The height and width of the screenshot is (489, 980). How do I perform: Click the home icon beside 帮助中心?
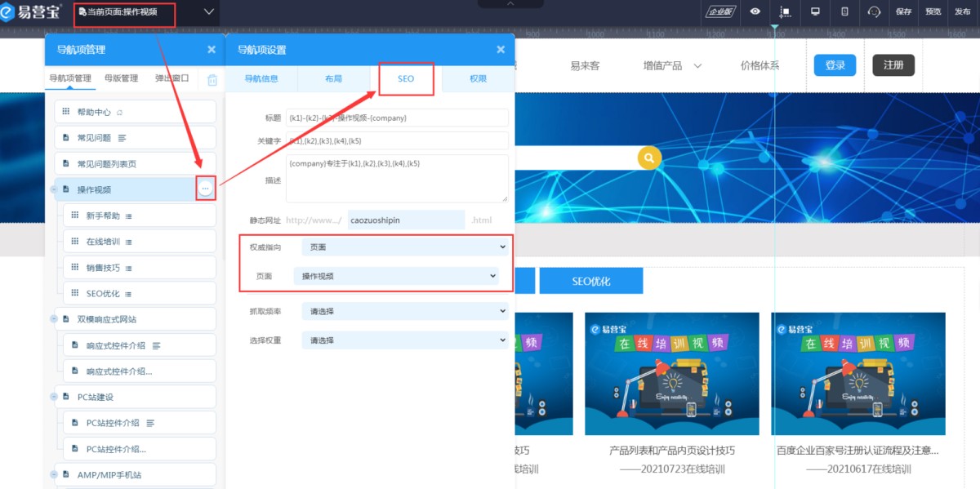tap(120, 112)
